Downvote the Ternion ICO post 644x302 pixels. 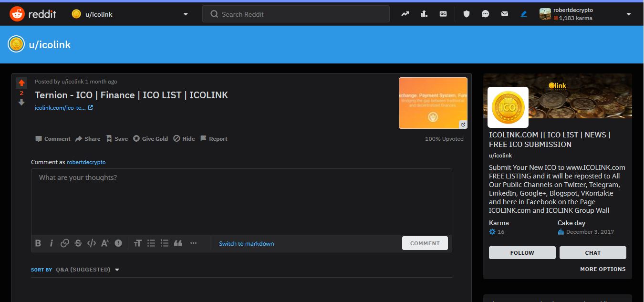21,102
